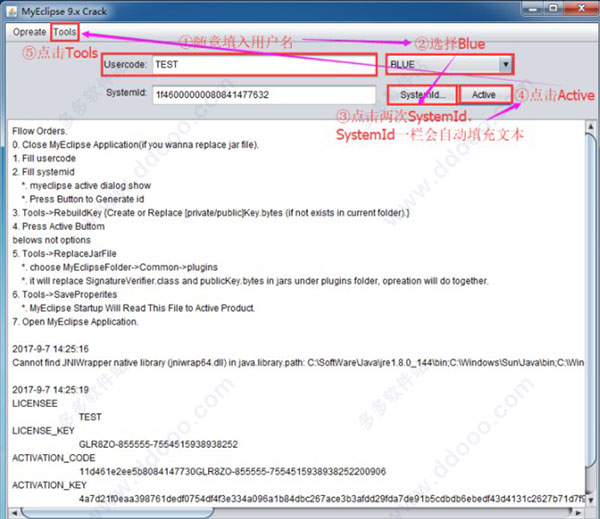
Task: Expand the BLUE edition dropdown arrow
Action: pos(505,64)
